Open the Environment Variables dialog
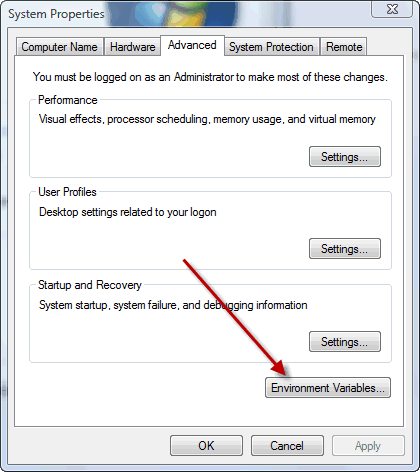The image size is (420, 472). pyautogui.click(x=328, y=388)
